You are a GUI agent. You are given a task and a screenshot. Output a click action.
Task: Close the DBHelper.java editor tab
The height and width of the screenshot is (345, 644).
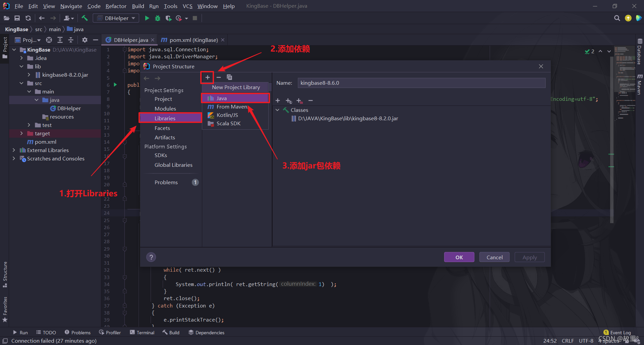[153, 40]
